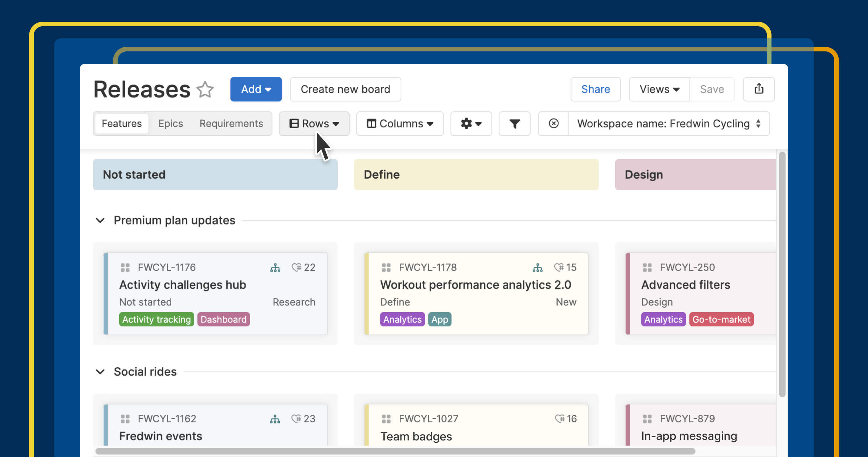This screenshot has width=868, height=457.
Task: Open the Rows dropdown
Action: pos(314,124)
